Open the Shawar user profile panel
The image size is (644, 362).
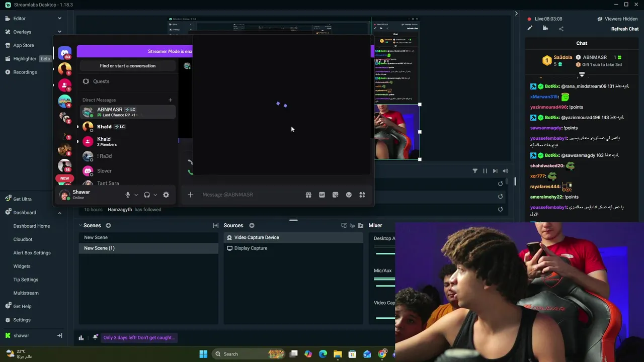88,195
